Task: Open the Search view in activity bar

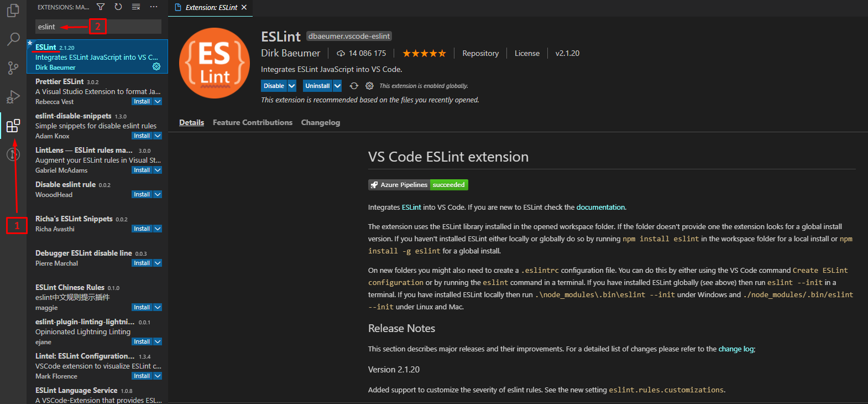Action: pyautogui.click(x=13, y=39)
